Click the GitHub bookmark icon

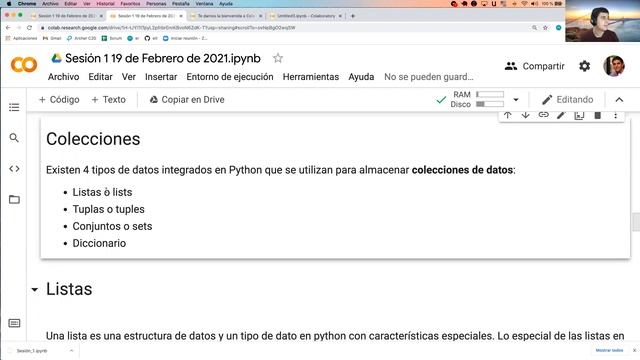[x=147, y=38]
